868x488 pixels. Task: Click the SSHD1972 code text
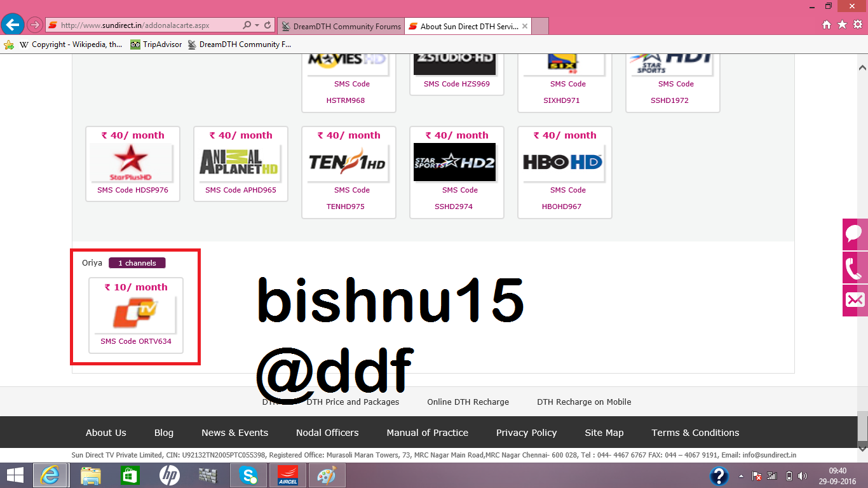670,100
